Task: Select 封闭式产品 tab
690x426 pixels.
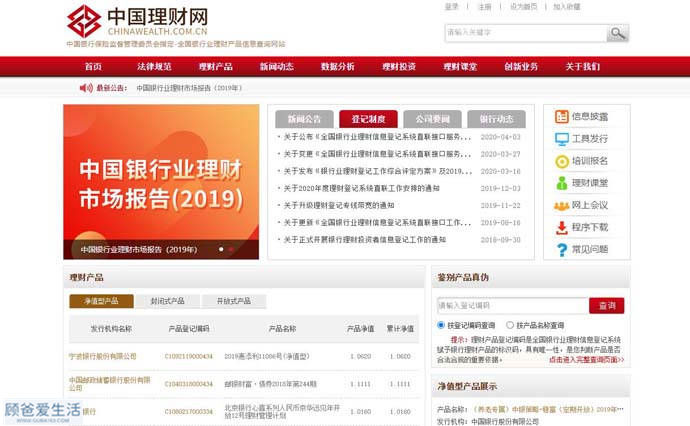Action: pos(167,301)
